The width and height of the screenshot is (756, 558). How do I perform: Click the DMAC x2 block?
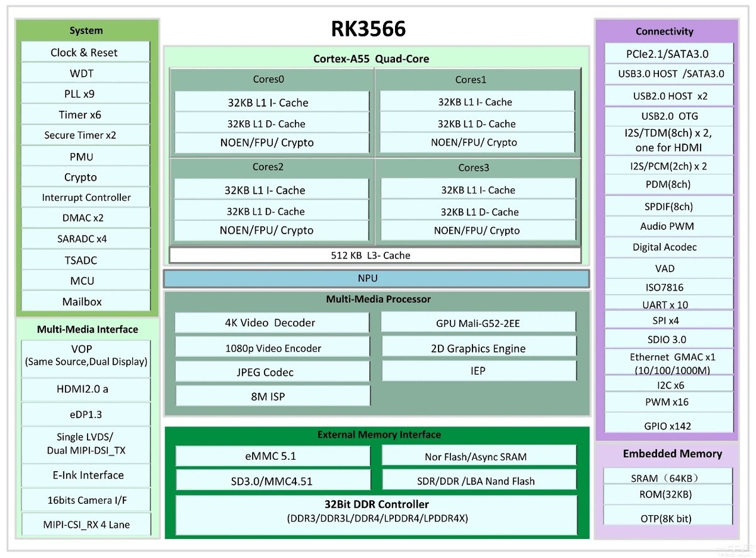coord(85,218)
